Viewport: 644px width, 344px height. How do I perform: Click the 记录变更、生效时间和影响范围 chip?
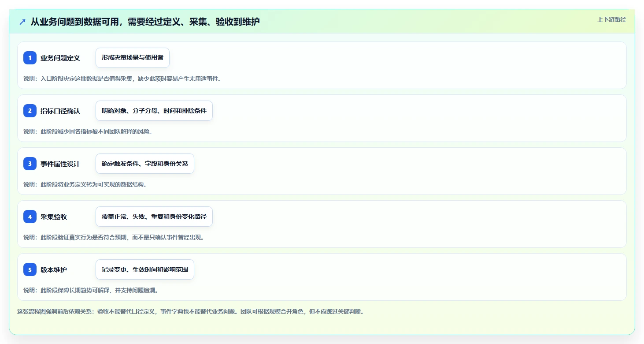coord(145,269)
